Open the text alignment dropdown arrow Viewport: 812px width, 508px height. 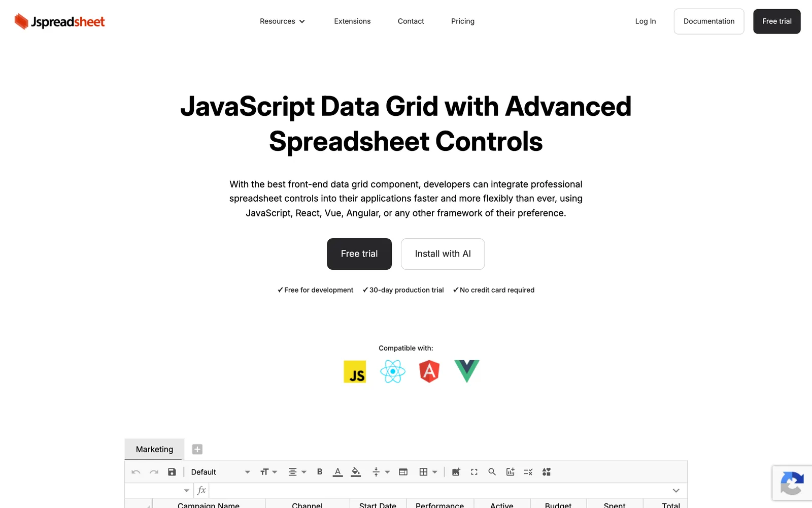coord(304,472)
